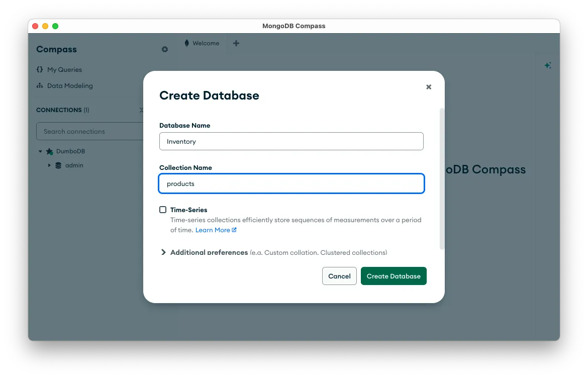The width and height of the screenshot is (588, 378).
Task: Click the My Queries braces icon
Action: point(40,69)
